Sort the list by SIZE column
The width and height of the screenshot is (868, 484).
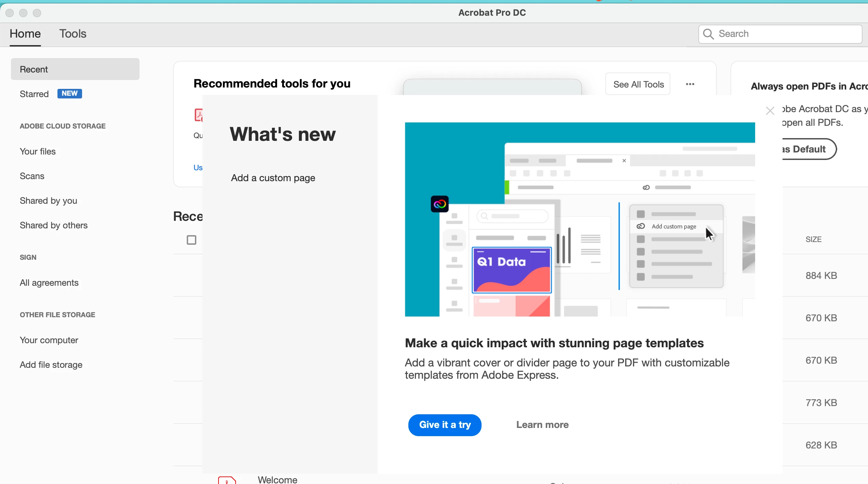[x=813, y=239]
